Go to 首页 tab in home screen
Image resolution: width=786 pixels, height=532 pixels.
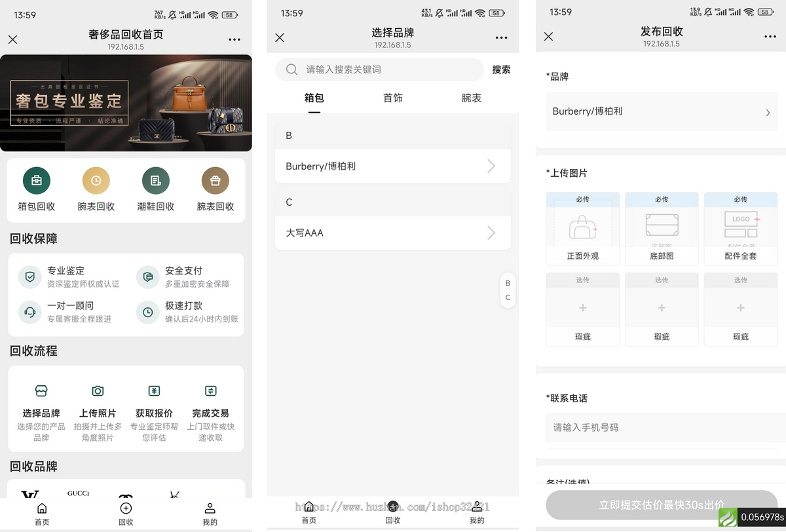[x=42, y=514]
